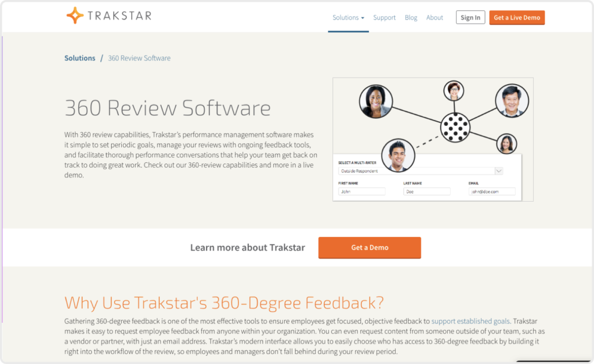594x364 pixels.
Task: Click the Get a Demo button
Action: tap(370, 247)
